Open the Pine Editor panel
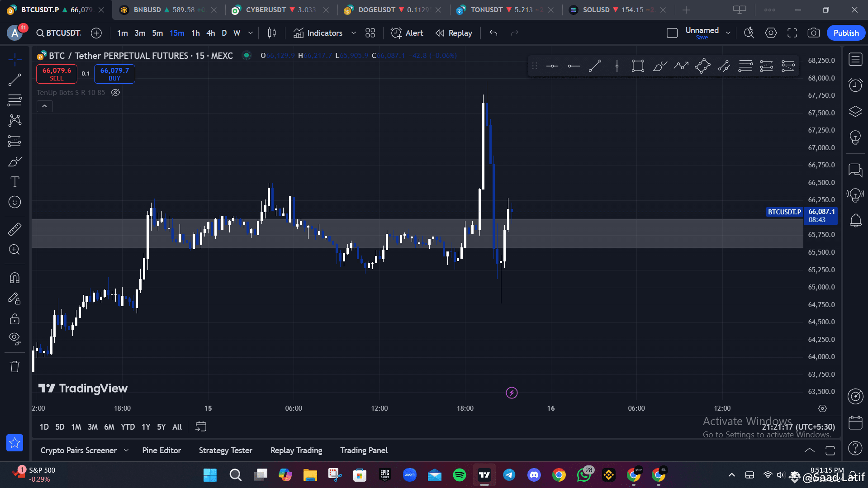Viewport: 868px width, 488px height. coord(161,450)
